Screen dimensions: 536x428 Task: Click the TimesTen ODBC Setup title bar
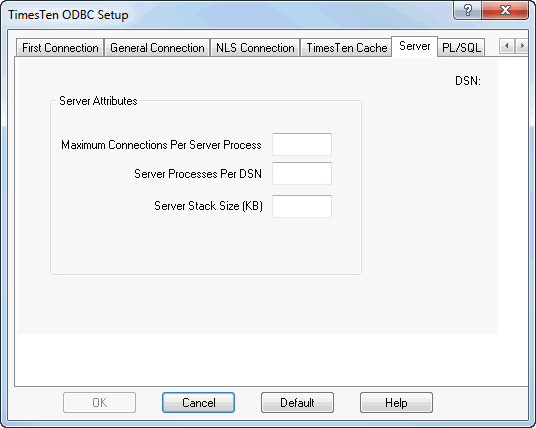point(68,15)
